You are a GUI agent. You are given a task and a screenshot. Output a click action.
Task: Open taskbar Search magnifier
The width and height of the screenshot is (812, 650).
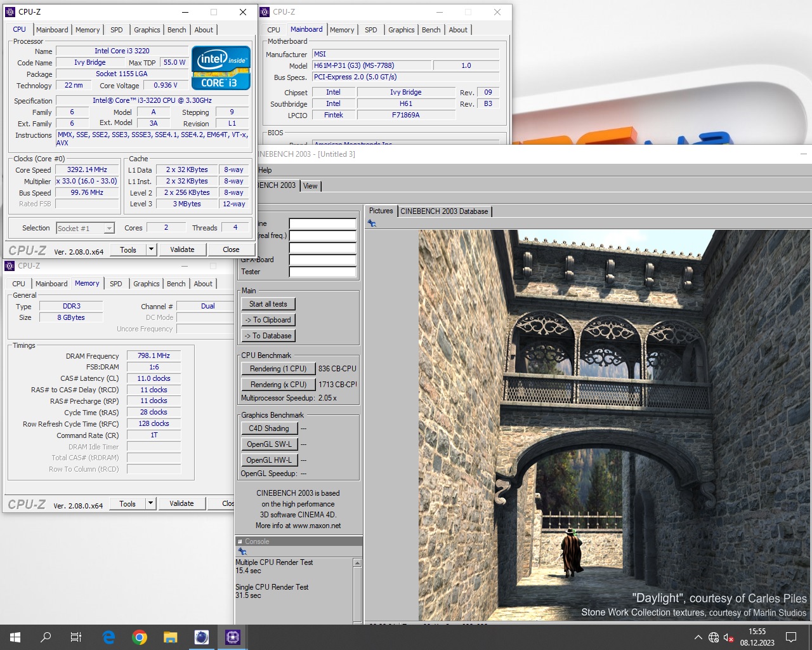[46, 637]
